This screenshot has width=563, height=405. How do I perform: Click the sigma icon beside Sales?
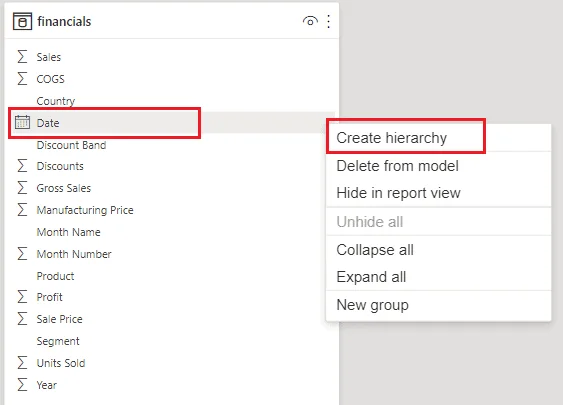pyautogui.click(x=22, y=57)
